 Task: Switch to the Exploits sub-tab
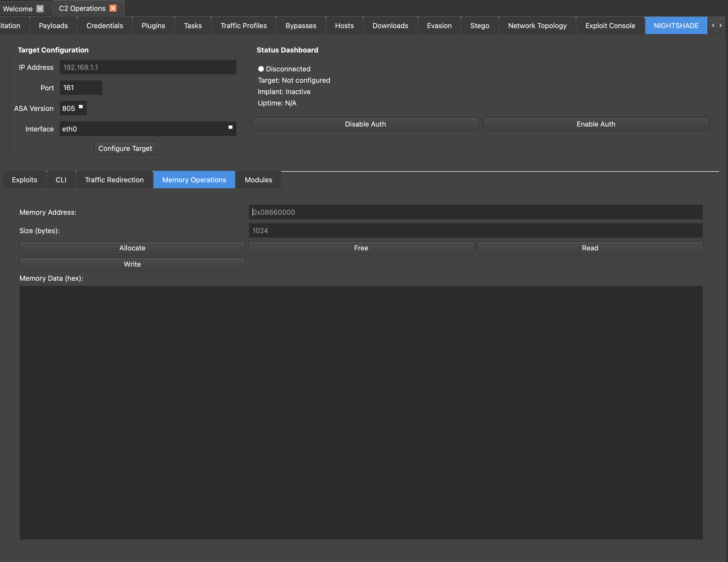(24, 180)
